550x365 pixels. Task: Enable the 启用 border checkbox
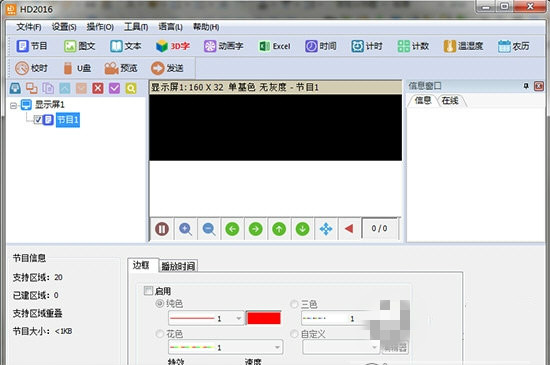(148, 291)
